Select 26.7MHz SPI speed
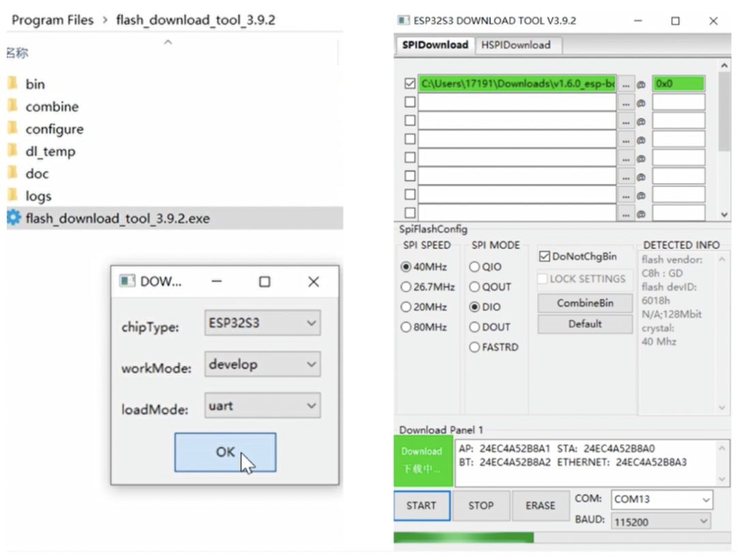The height and width of the screenshot is (560, 737). pos(406,286)
